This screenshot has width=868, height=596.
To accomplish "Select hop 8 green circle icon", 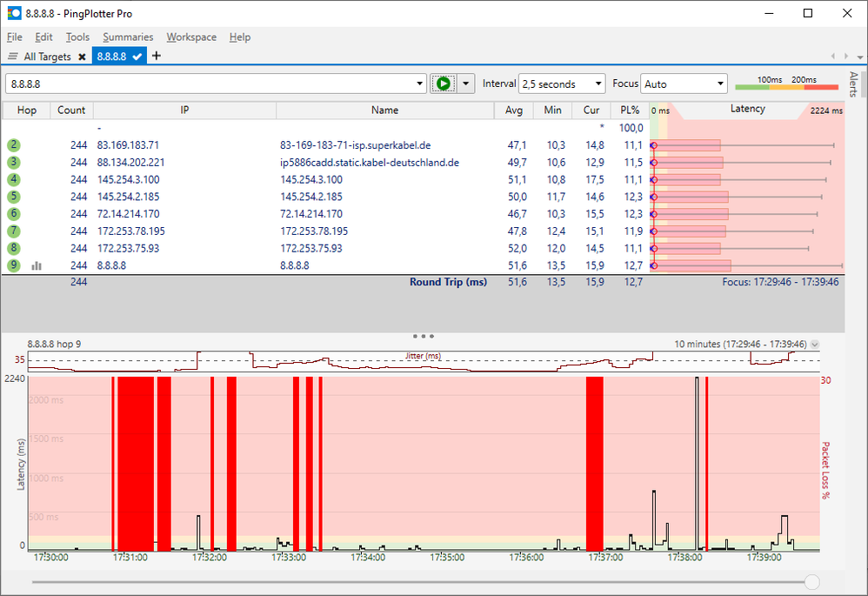I will pos(14,248).
